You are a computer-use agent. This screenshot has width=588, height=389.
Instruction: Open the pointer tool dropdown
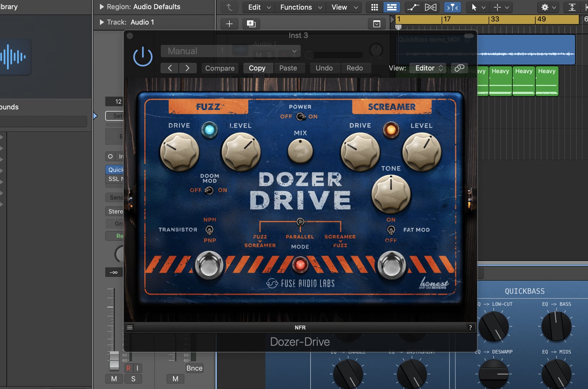(478, 7)
